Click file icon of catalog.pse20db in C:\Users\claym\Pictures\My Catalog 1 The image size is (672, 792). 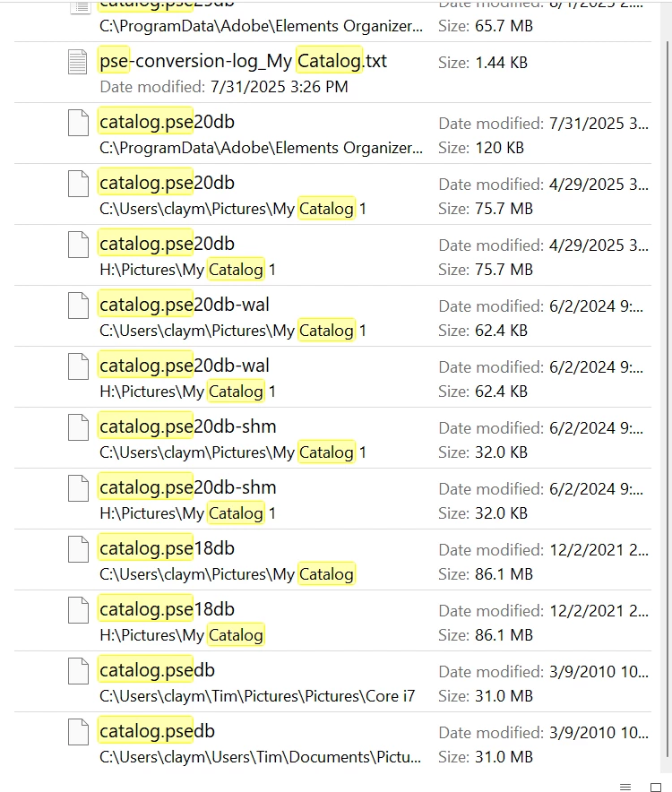coord(78,184)
